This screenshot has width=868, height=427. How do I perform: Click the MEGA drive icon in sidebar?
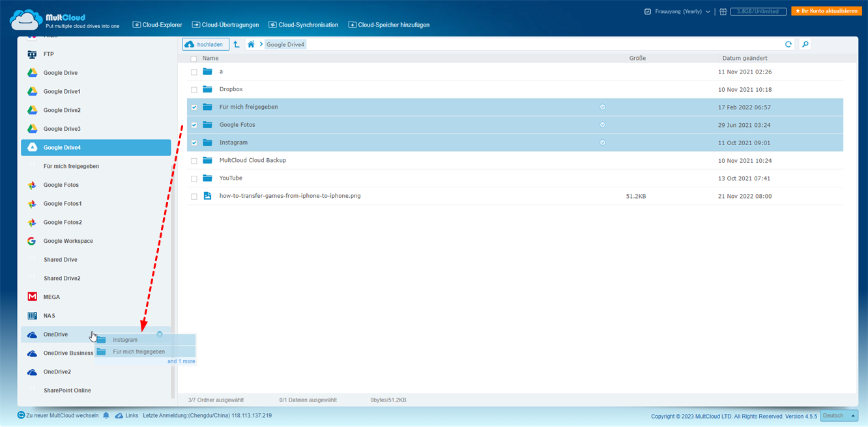click(x=32, y=297)
